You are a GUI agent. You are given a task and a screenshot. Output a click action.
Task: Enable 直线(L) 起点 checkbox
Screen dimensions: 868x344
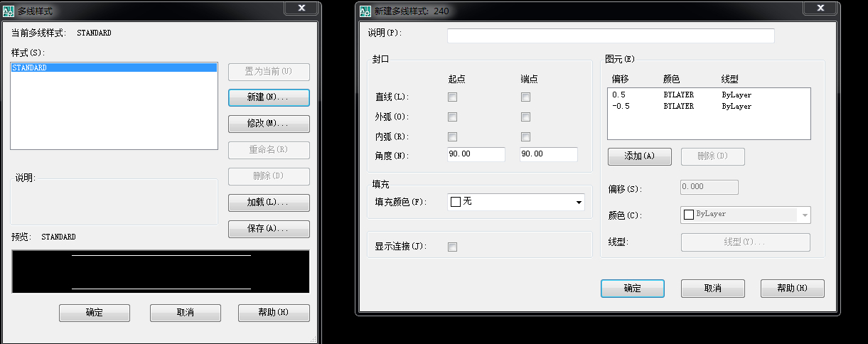click(x=452, y=97)
